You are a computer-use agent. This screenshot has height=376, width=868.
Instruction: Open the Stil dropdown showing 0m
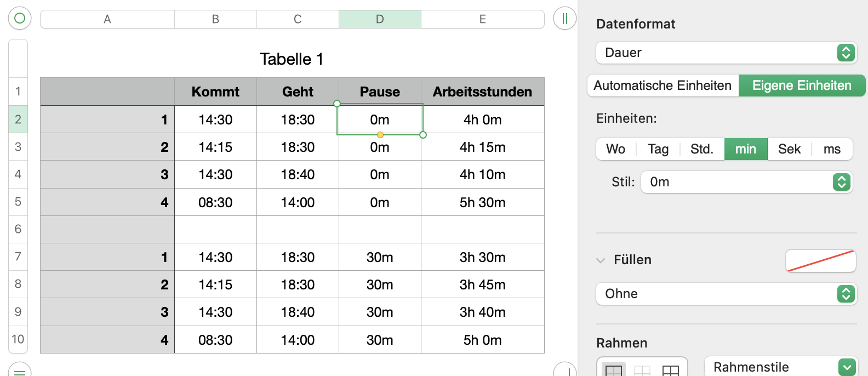746,182
